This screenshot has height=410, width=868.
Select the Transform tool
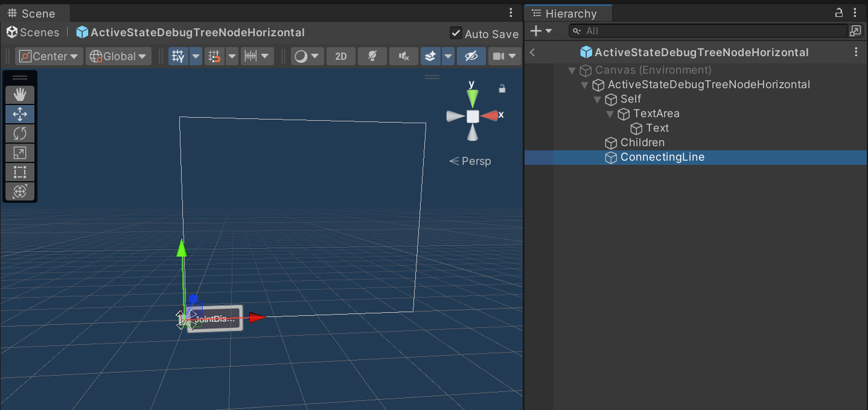coord(20,191)
